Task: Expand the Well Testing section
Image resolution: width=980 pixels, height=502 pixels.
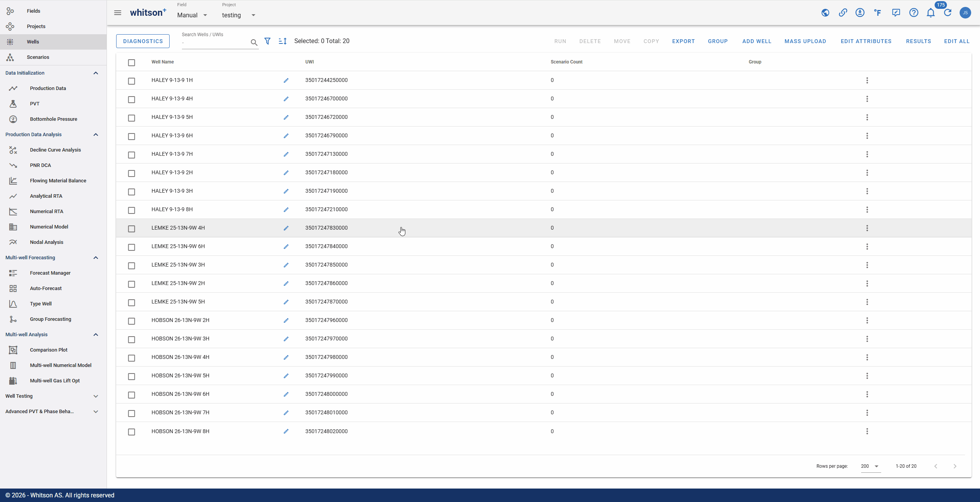Action: pyautogui.click(x=96, y=396)
